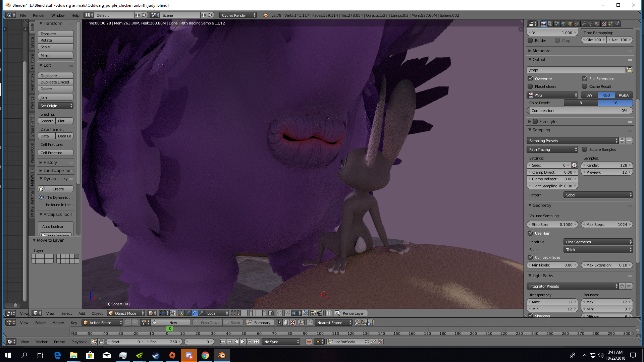Open the PNG file format dropdown
Viewport: 644px width, 362px height.
pos(552,95)
